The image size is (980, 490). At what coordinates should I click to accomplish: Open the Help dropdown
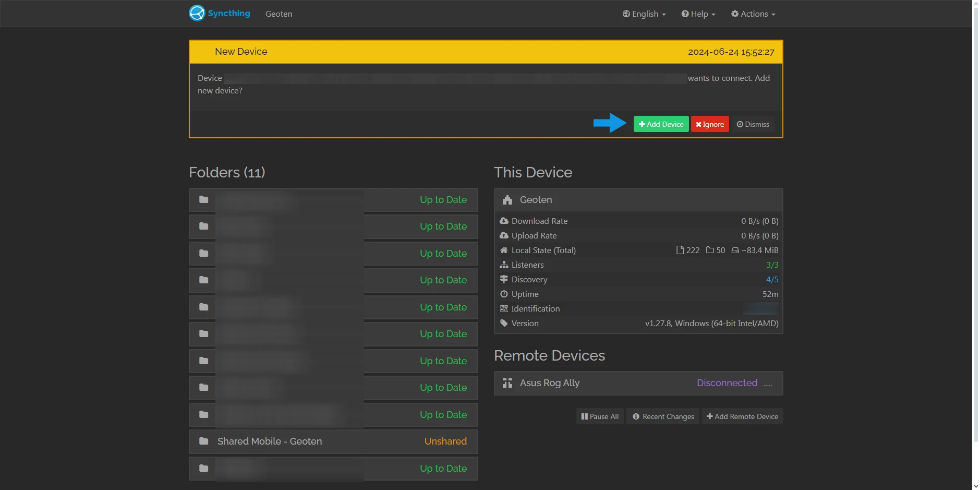[697, 14]
